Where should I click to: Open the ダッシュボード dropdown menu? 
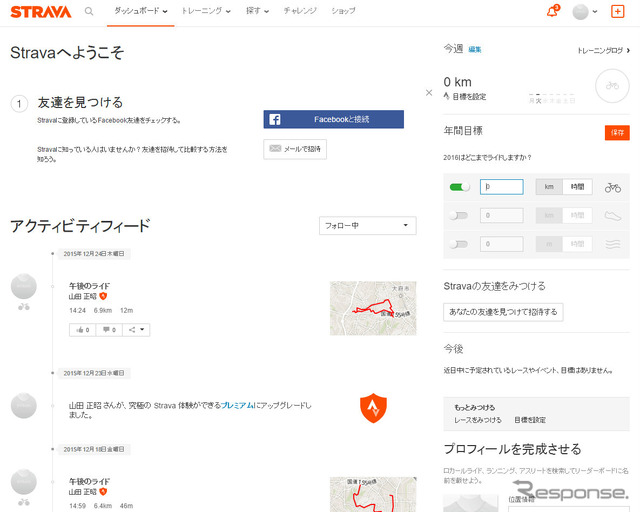pos(140,11)
